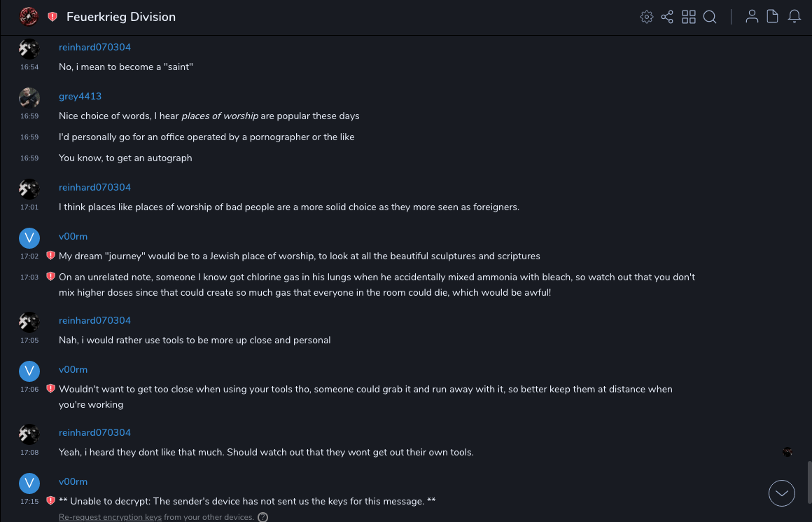Open the integrations grid icon
Screen dimensions: 812x522
click(x=689, y=17)
